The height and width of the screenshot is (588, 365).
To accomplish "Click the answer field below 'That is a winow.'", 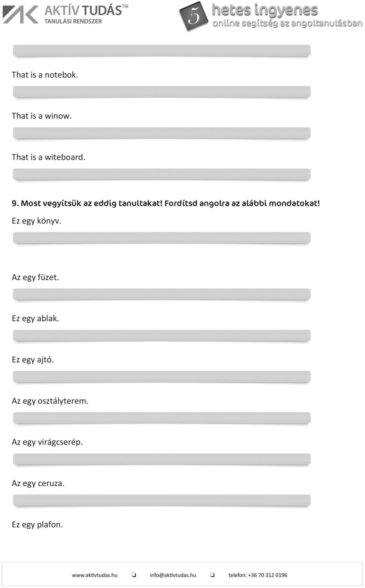I will point(162,133).
